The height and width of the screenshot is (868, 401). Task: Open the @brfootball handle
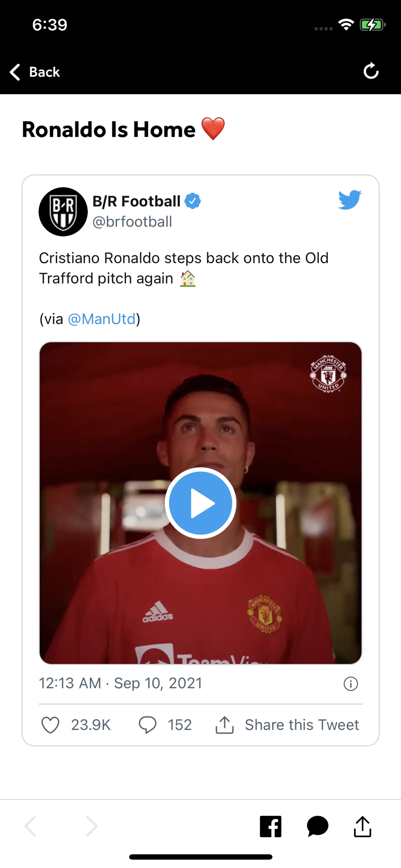coord(132,222)
